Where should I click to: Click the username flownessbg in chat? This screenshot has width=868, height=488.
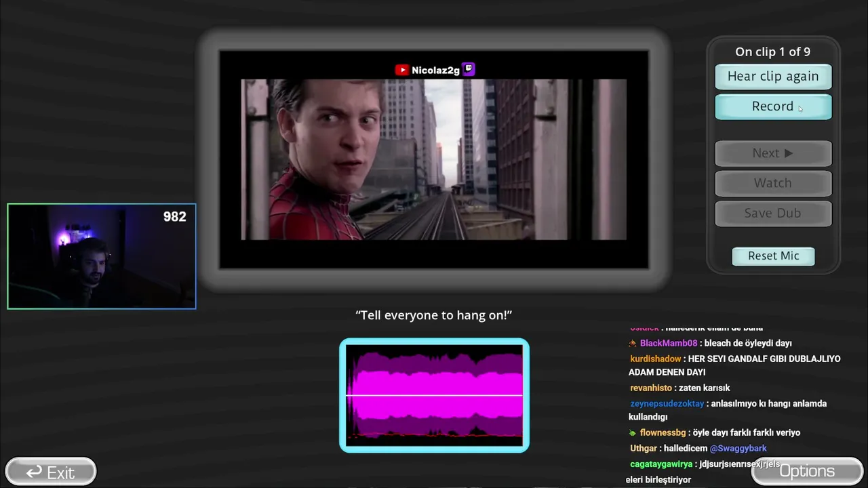point(663,433)
